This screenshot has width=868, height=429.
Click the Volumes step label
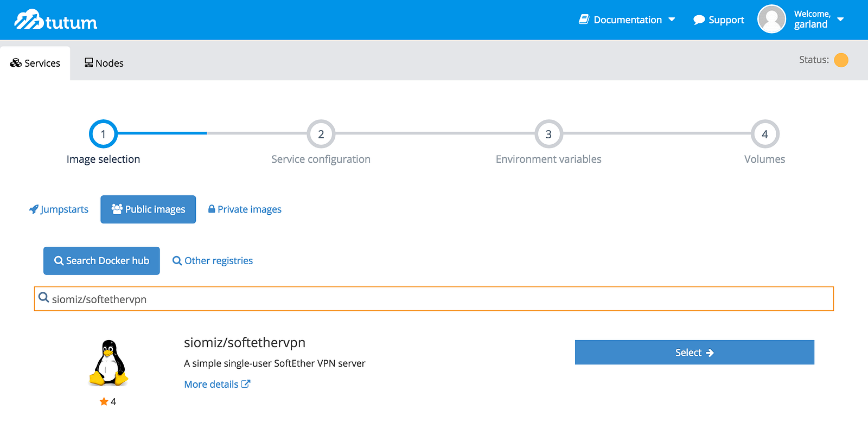pyautogui.click(x=765, y=159)
